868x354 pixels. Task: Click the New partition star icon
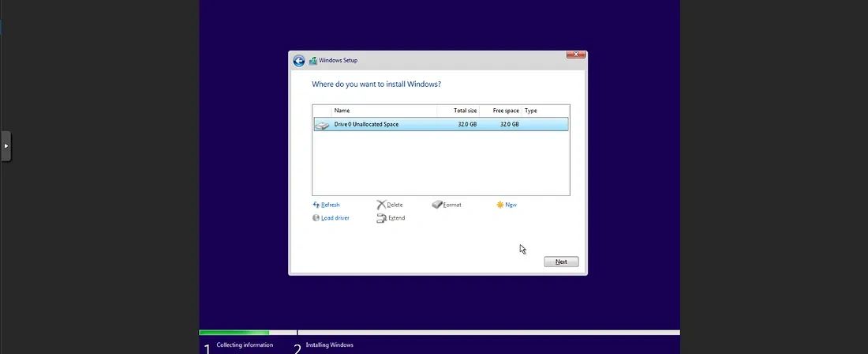click(x=500, y=205)
